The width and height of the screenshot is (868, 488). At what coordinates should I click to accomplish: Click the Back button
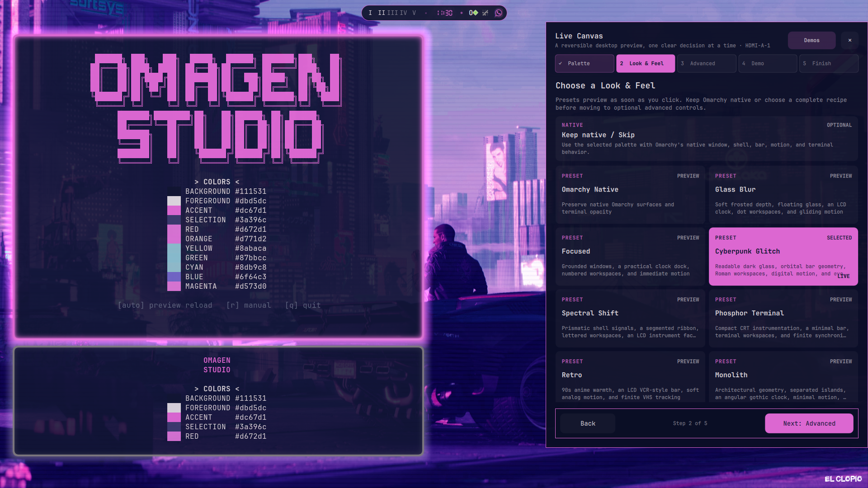click(588, 423)
